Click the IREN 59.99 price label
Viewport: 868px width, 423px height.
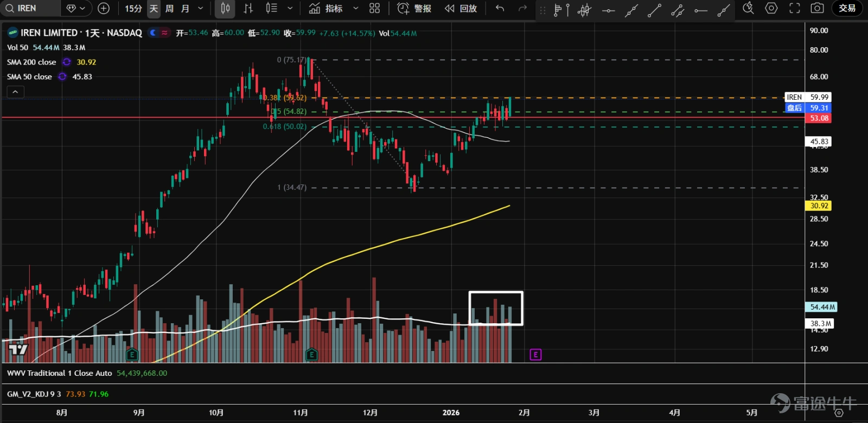(808, 97)
